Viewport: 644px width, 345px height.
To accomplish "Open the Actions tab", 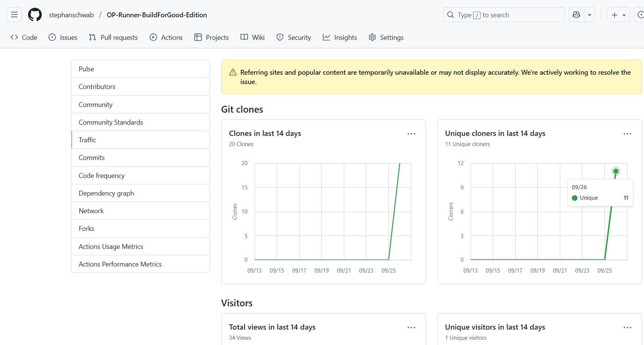I will [166, 38].
